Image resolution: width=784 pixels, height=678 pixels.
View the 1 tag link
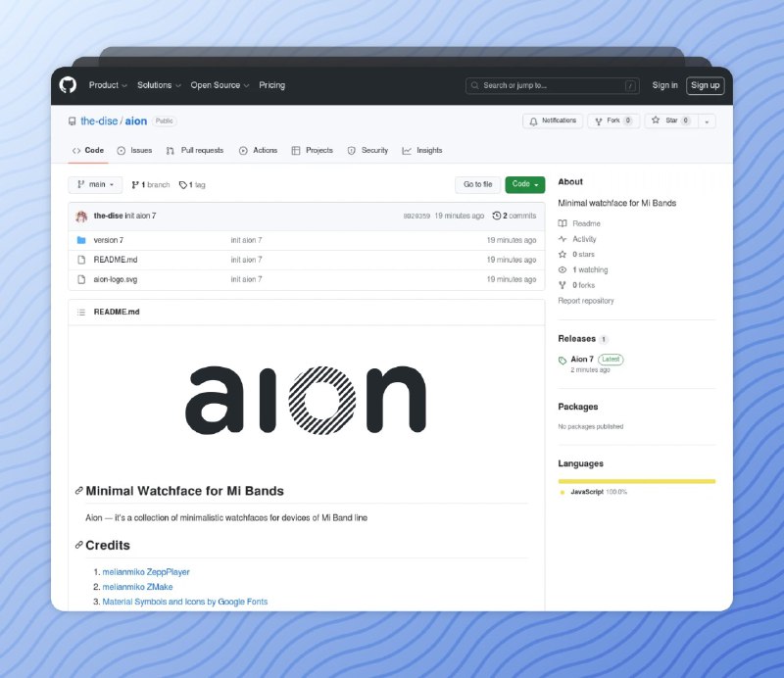click(x=192, y=184)
